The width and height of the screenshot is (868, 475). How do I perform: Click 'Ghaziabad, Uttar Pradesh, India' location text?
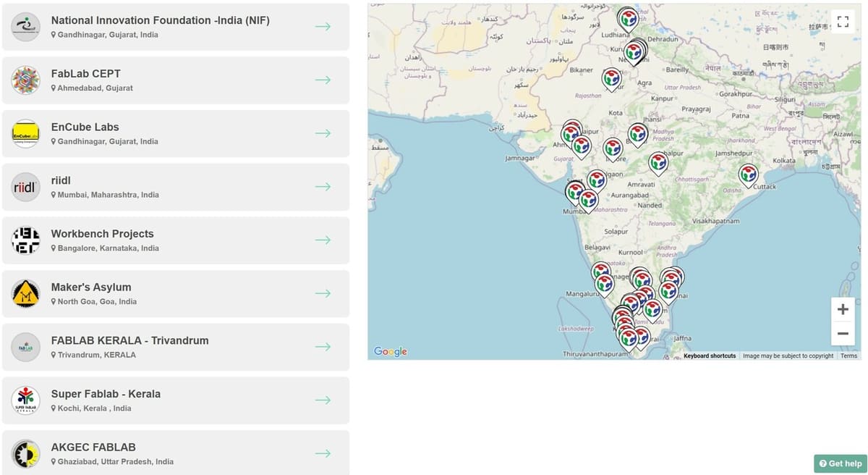tap(116, 462)
